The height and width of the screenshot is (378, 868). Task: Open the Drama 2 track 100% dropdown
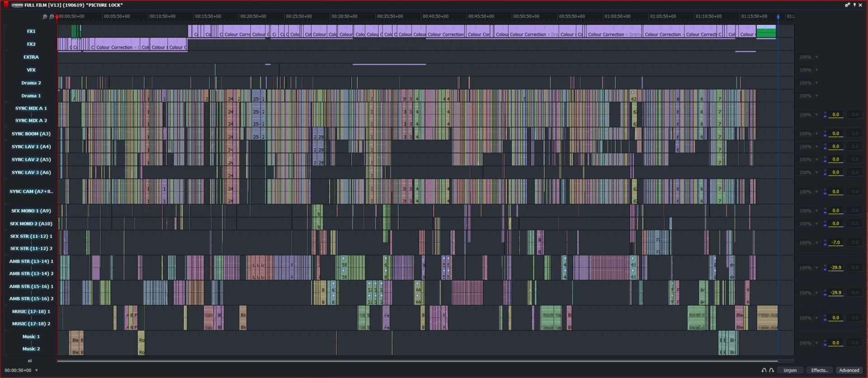pos(816,83)
